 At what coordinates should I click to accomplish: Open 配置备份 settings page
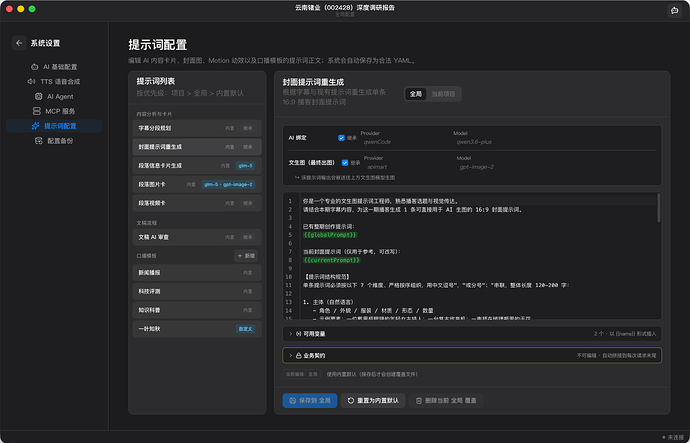tap(54, 141)
